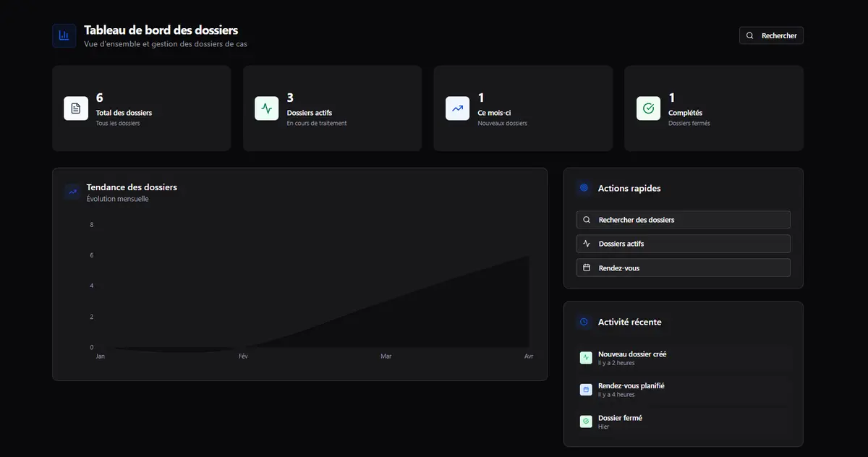Image resolution: width=868 pixels, height=457 pixels.
Task: Click the pulse icon on Dossiers actifs card
Action: (x=267, y=108)
